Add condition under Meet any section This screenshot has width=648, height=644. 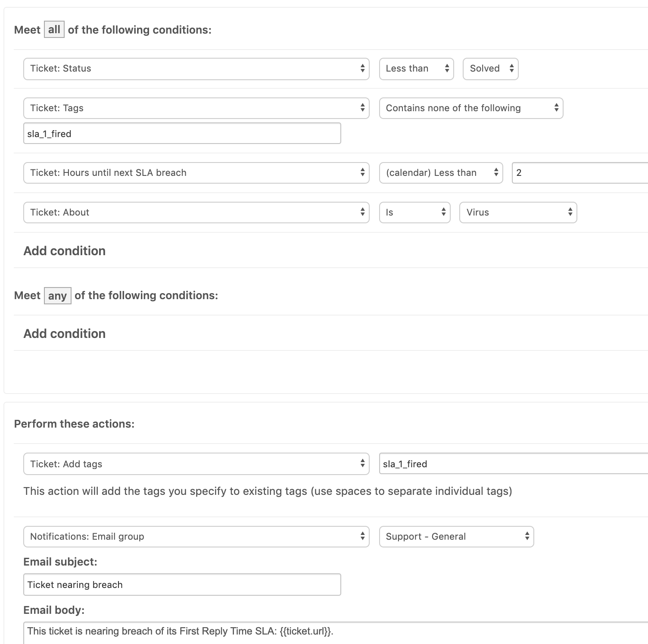[65, 334]
